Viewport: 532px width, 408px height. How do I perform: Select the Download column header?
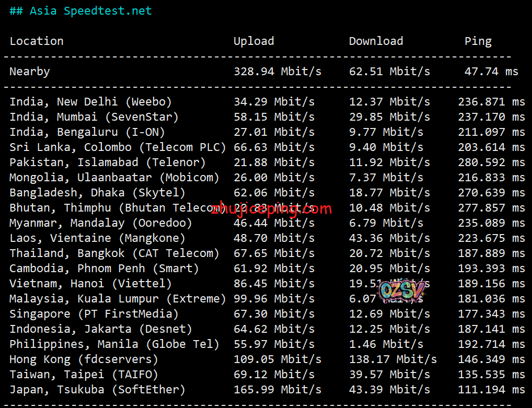click(x=376, y=41)
